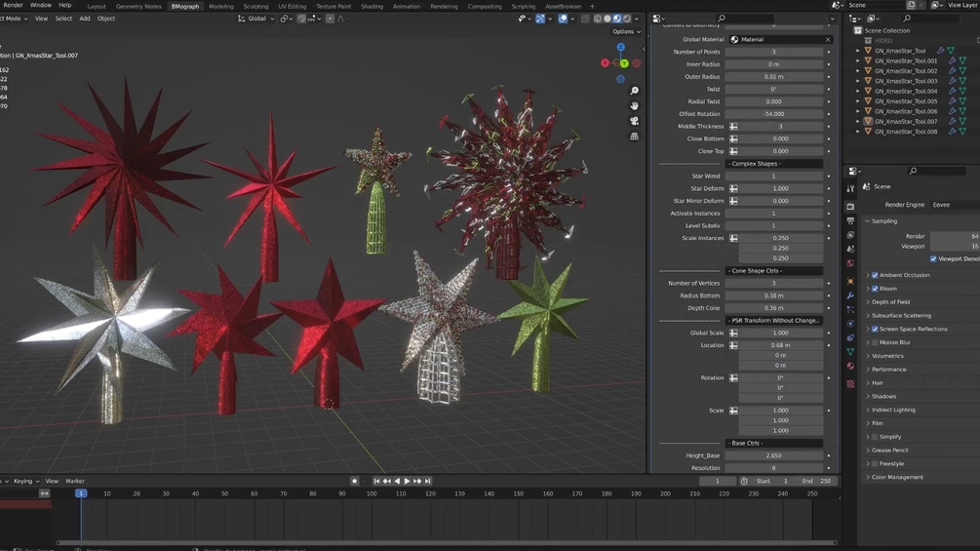The width and height of the screenshot is (980, 551).
Task: Switch to the Shading workspace tab
Action: 372,6
